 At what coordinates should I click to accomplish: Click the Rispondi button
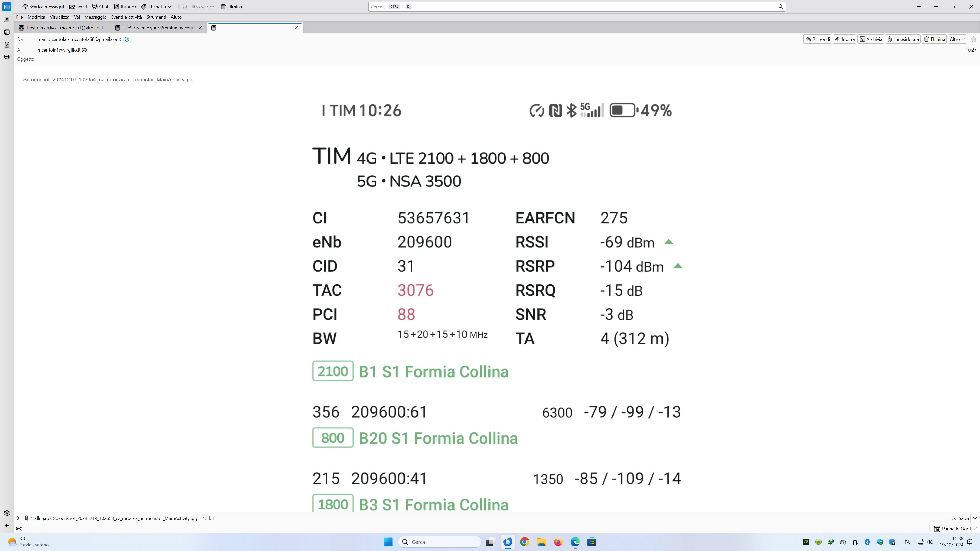[x=817, y=39]
